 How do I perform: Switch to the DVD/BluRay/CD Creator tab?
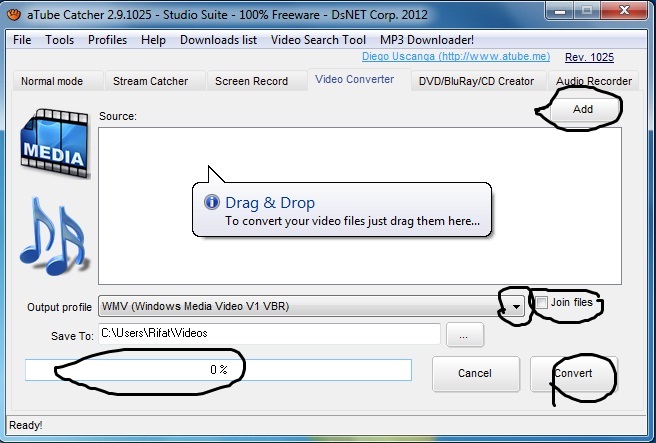click(x=479, y=81)
